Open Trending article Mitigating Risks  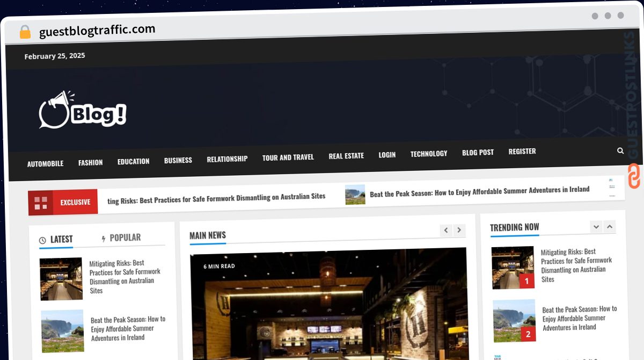(x=577, y=265)
